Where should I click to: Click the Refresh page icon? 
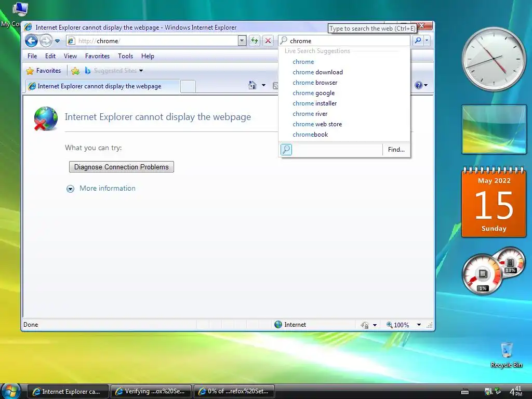(254, 41)
